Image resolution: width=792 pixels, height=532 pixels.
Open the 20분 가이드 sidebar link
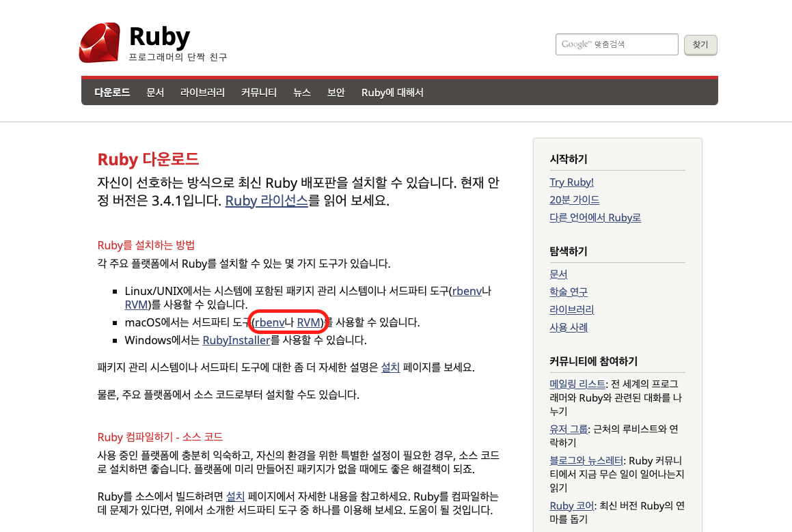pyautogui.click(x=574, y=200)
